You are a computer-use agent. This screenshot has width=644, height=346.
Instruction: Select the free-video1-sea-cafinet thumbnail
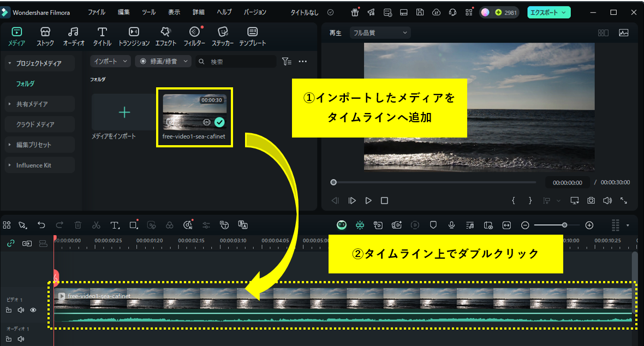pos(194,112)
